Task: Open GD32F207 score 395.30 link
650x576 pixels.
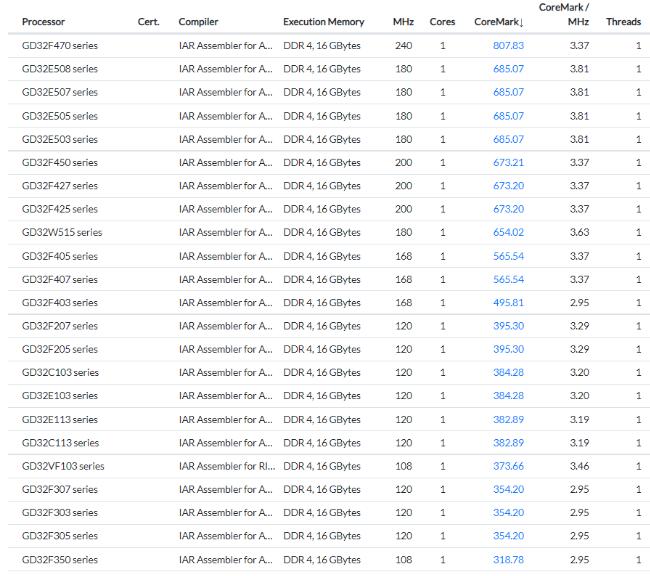Action: pyautogui.click(x=508, y=326)
